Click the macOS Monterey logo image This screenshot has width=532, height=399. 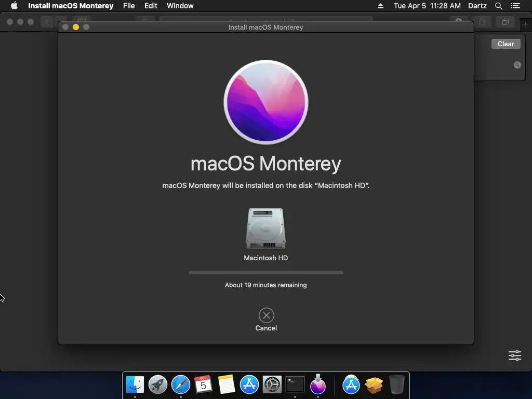(x=266, y=102)
